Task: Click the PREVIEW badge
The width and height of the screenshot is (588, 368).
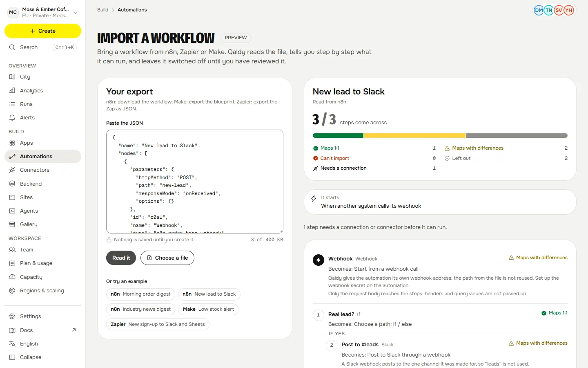Action: (236, 38)
